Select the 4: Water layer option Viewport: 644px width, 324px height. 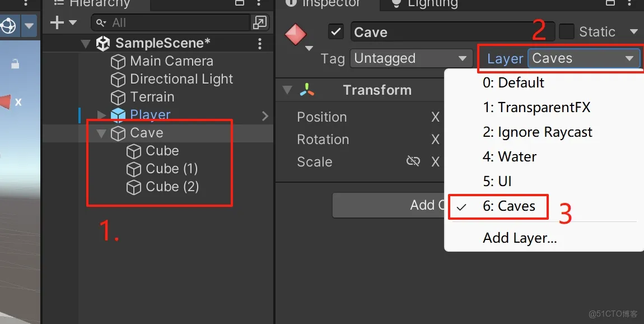[509, 156]
